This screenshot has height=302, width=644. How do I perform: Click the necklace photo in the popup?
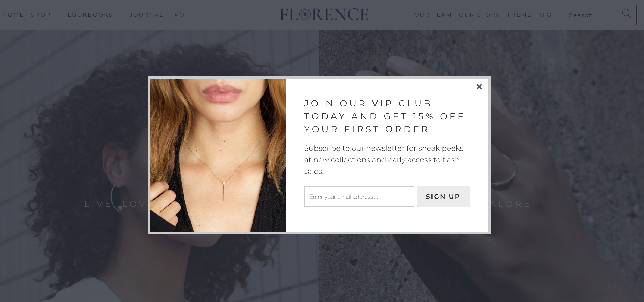tap(218, 155)
